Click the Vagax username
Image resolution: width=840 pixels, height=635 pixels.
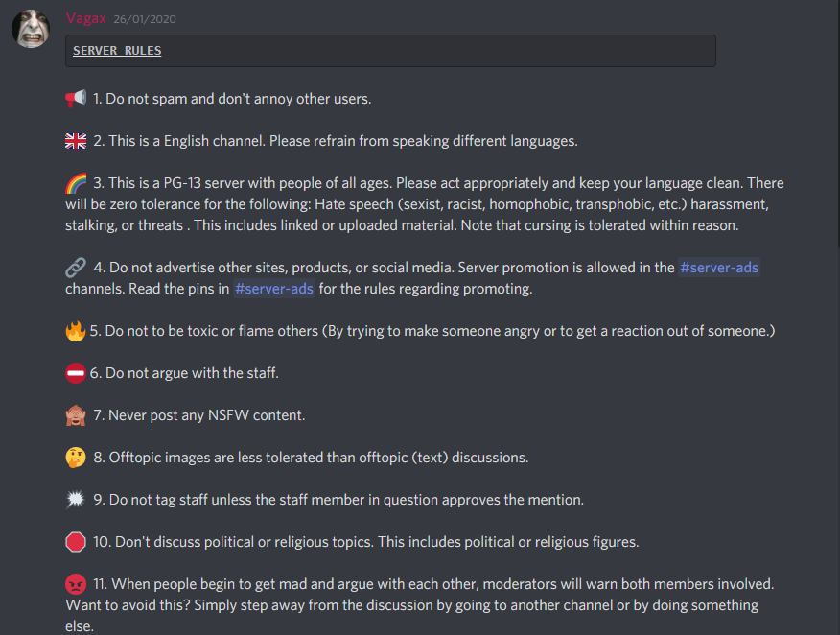pos(85,19)
